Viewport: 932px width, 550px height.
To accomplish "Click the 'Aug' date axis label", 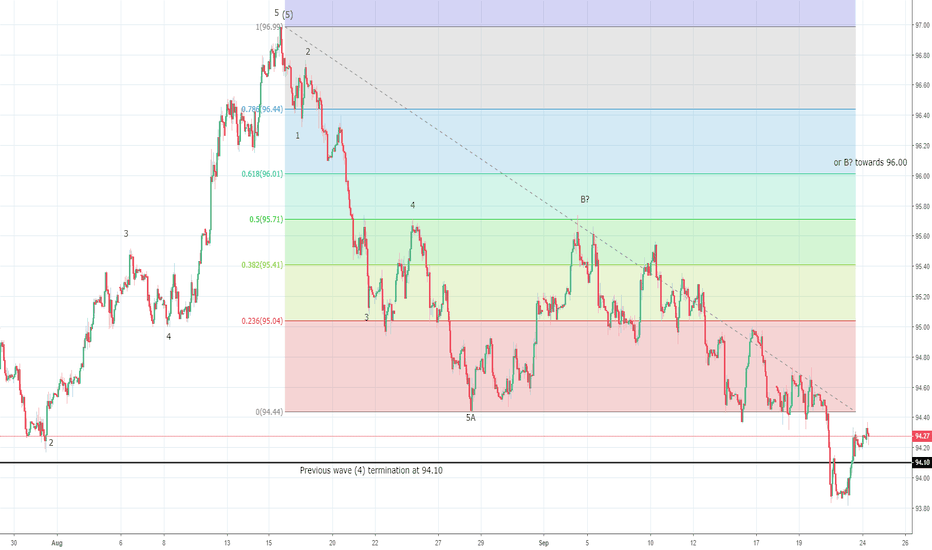I will 57,543.
